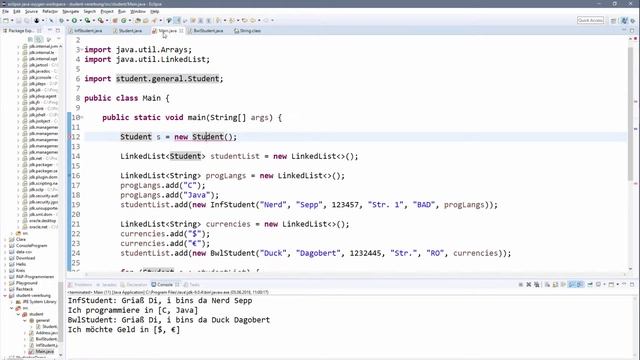Select Main.java in Package Explorer
Viewport: 640px width, 360px height.
pos(44,351)
